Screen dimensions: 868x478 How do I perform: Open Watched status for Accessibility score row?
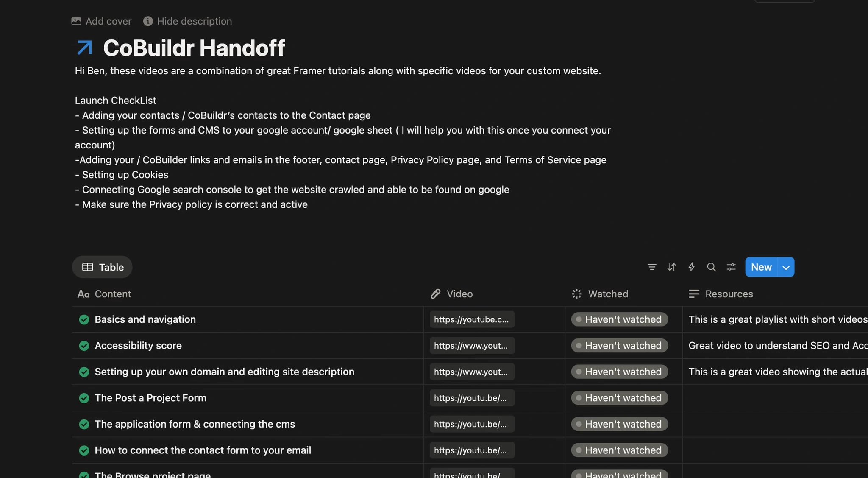click(x=619, y=346)
